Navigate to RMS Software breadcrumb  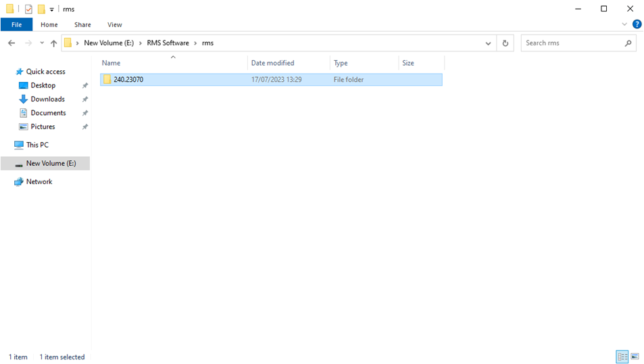click(x=168, y=43)
